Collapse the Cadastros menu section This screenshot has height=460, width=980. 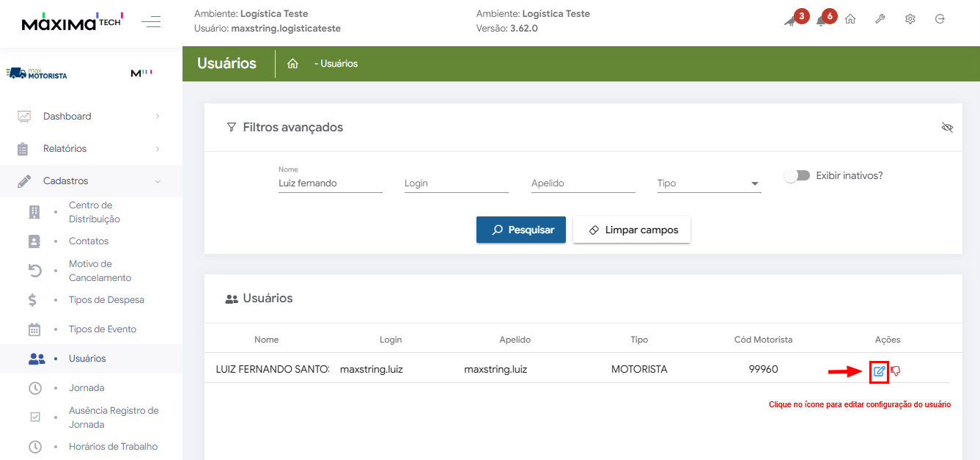point(66,180)
